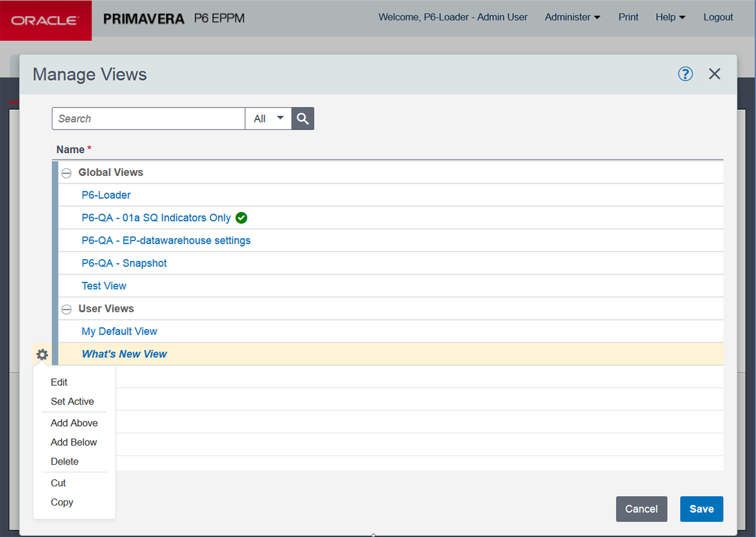This screenshot has height=537, width=756.
Task: Open the Administer dropdown menu
Action: click(572, 18)
